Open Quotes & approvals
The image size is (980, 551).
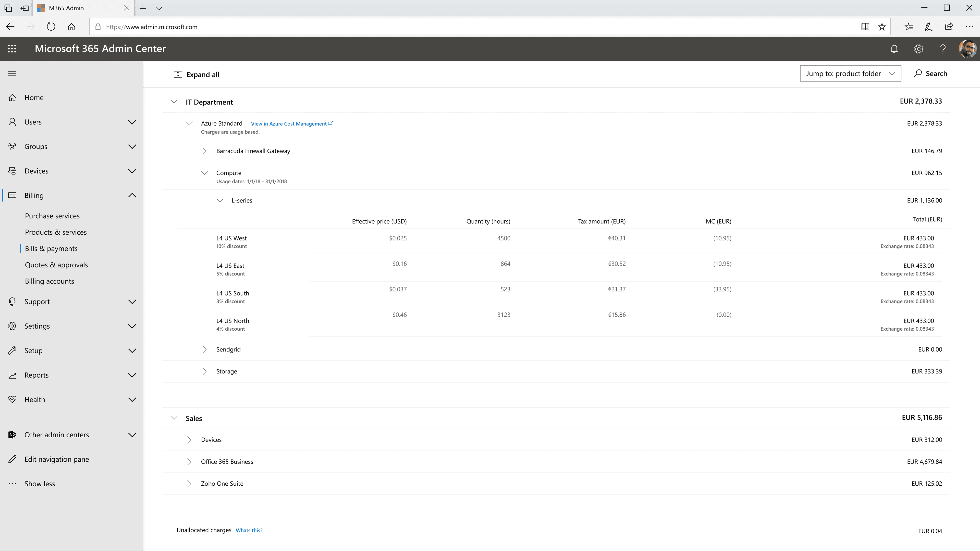point(56,265)
